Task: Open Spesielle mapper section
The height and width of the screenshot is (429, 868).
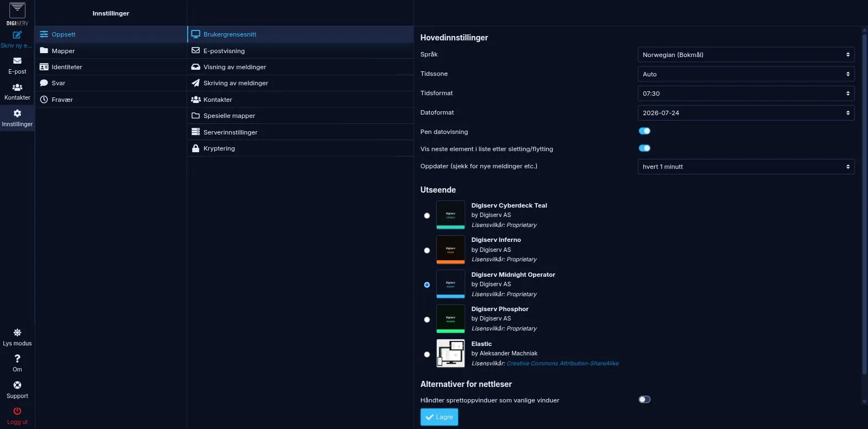Action: tap(301, 116)
